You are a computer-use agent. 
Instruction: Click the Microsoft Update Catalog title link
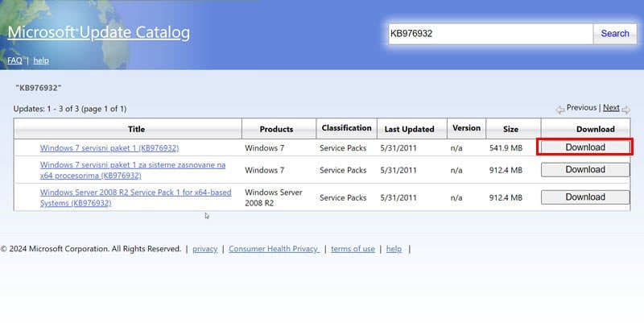coord(98,32)
